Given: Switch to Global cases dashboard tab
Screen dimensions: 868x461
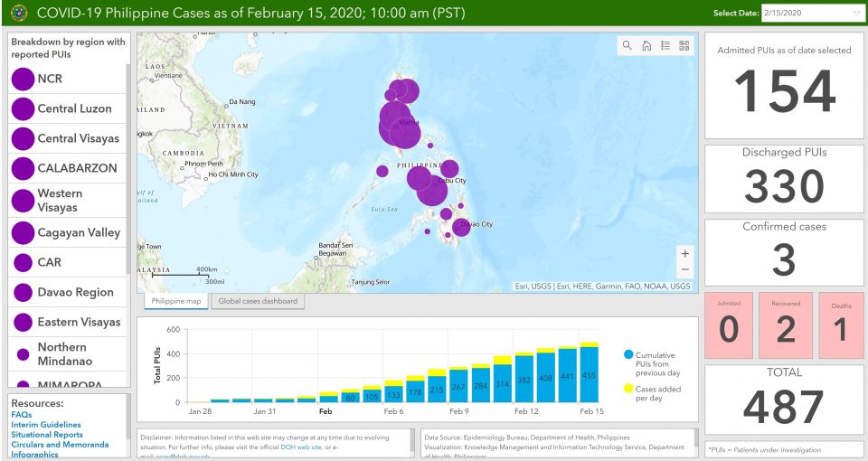Looking at the screenshot, I should [258, 301].
